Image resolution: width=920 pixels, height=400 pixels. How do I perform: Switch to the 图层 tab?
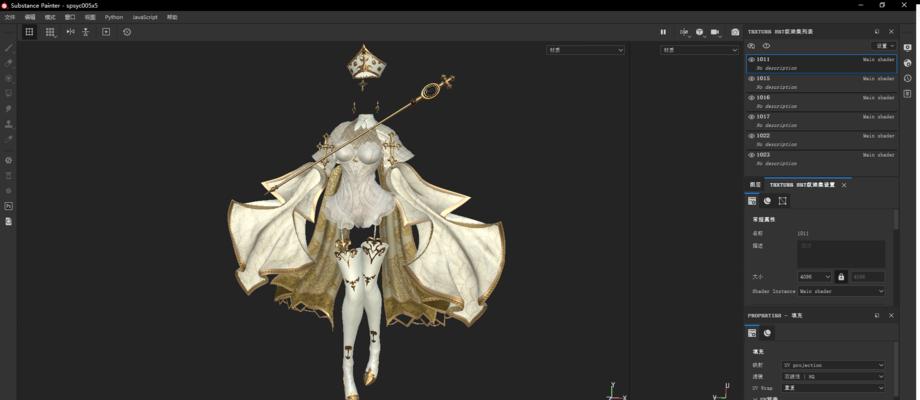click(755, 185)
